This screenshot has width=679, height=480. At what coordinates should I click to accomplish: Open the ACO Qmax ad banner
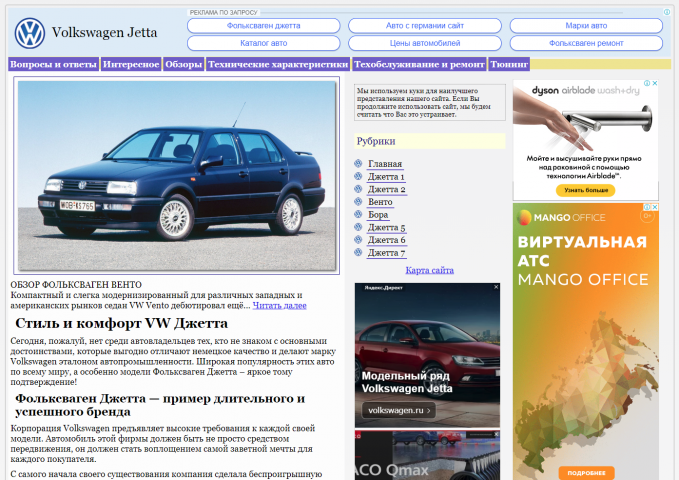pyautogui.click(x=427, y=455)
